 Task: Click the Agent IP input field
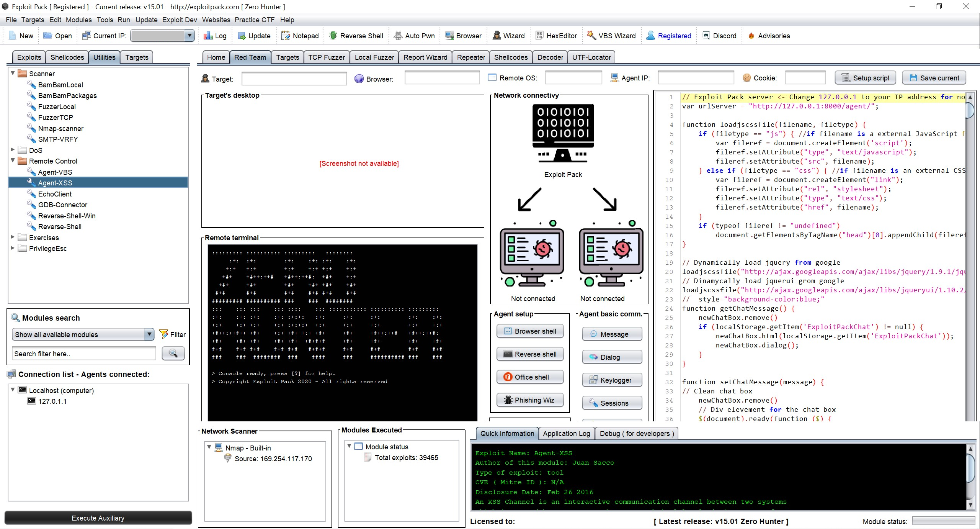click(x=696, y=77)
